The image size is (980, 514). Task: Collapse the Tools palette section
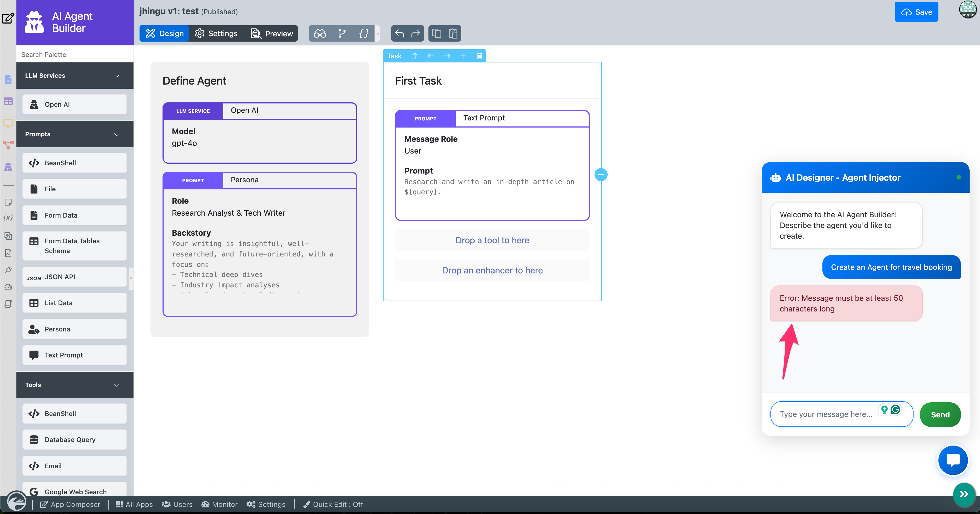[x=75, y=385]
